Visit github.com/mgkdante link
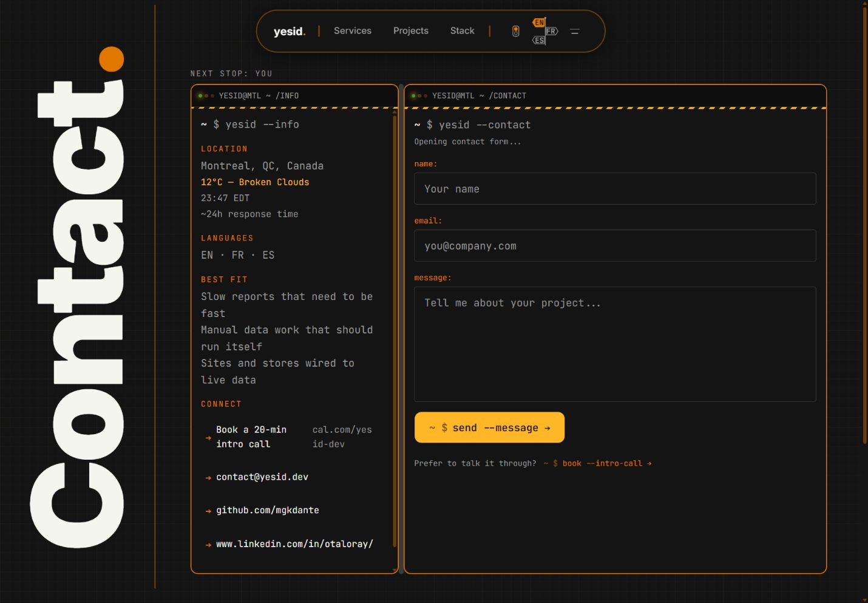This screenshot has width=868, height=603. click(x=268, y=510)
